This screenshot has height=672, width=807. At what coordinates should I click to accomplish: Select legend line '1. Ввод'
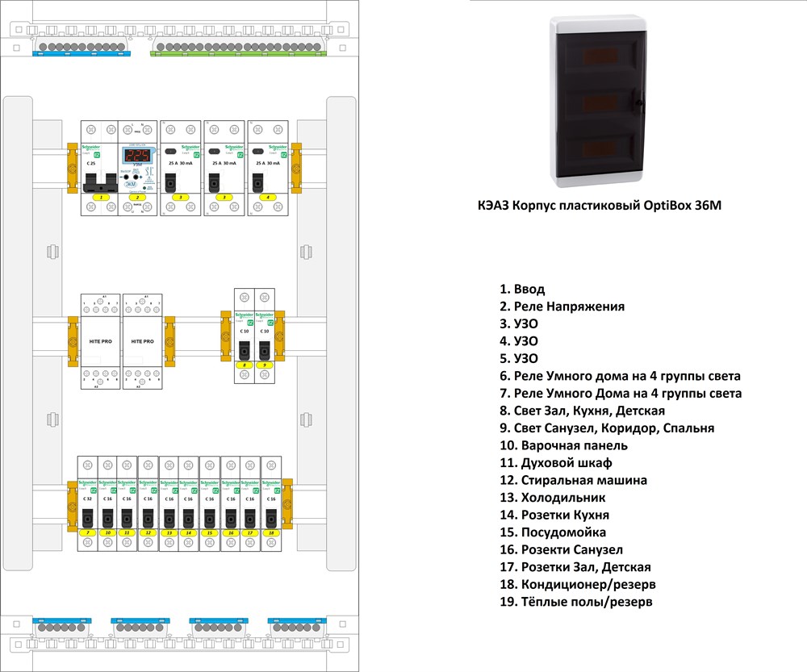tap(522, 289)
